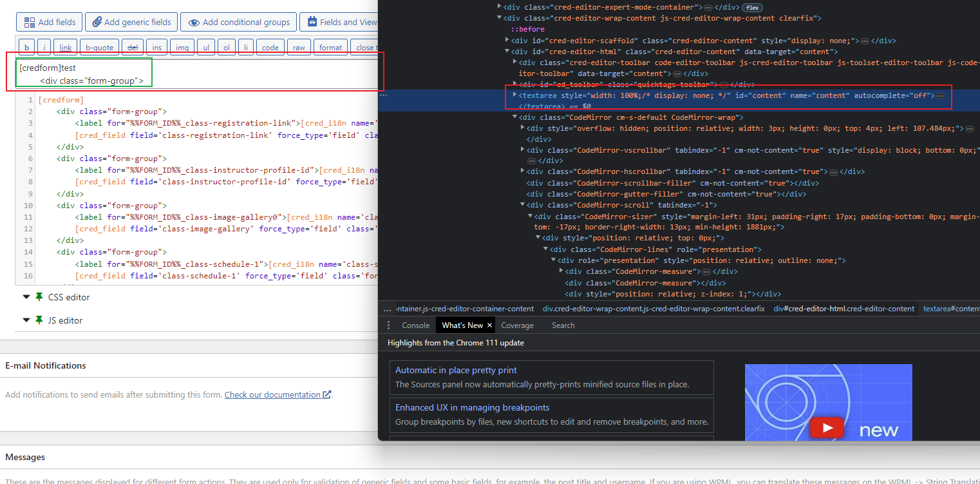Click the Add fields button
Viewport: 980px width, 484px height.
pos(50,22)
